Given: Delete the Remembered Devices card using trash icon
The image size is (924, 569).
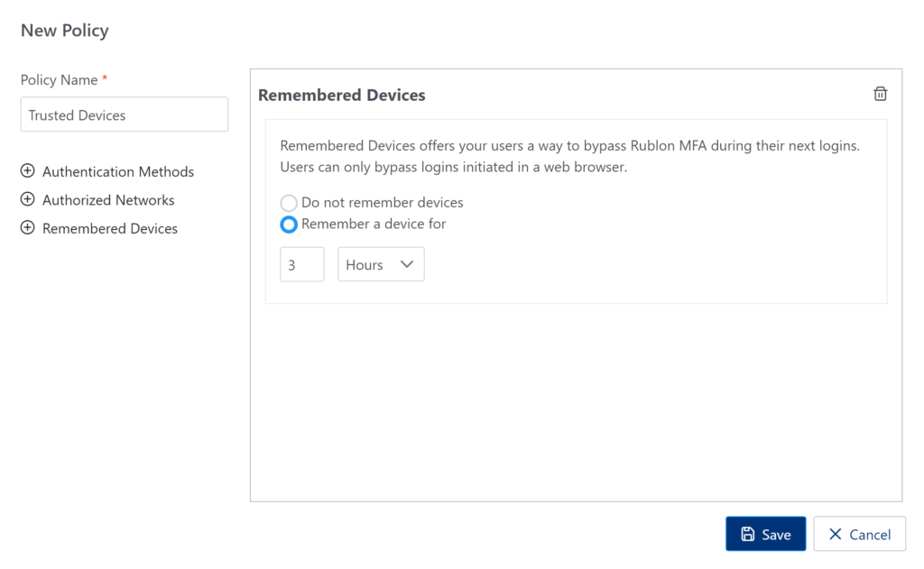Looking at the screenshot, I should click(x=880, y=93).
